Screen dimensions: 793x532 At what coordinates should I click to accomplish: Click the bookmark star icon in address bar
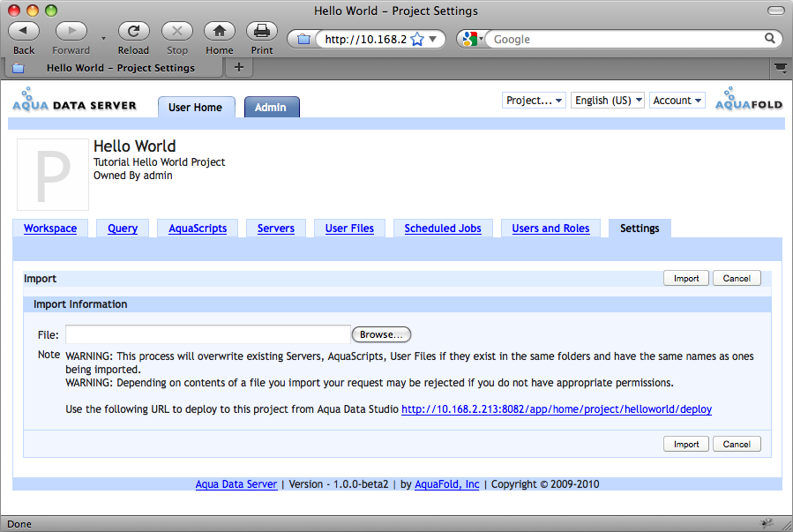coord(417,39)
